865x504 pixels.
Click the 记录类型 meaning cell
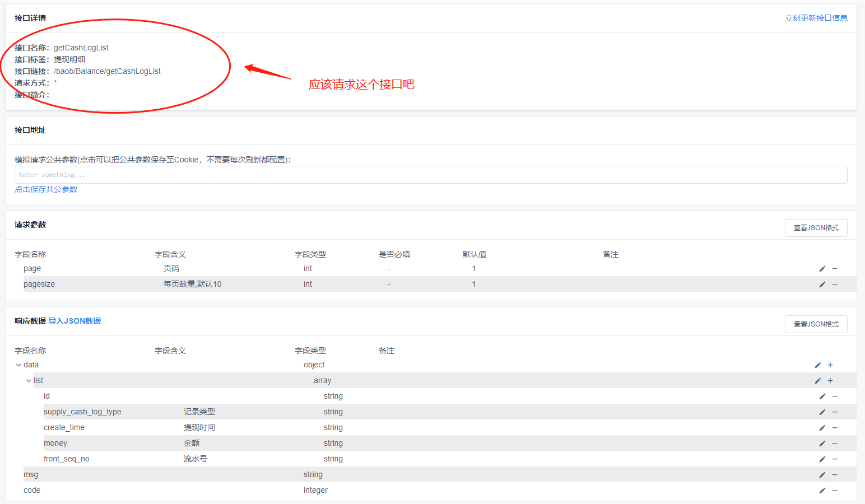coord(199,412)
